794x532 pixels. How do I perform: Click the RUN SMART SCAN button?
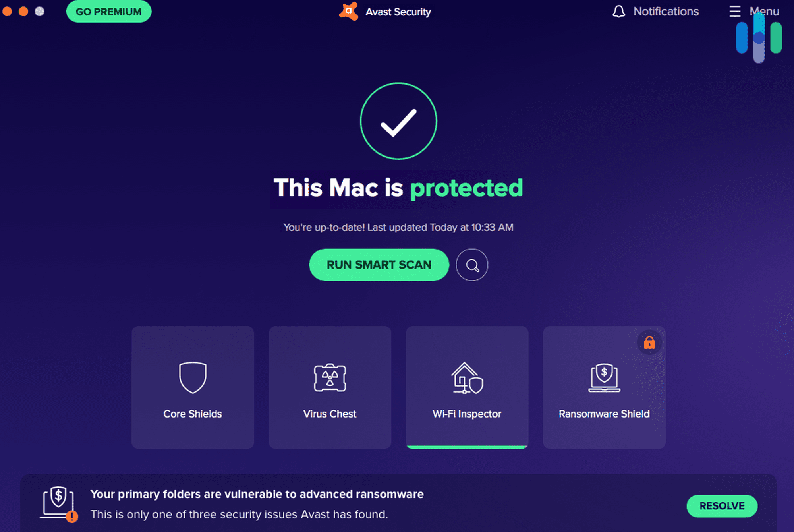coord(379,265)
